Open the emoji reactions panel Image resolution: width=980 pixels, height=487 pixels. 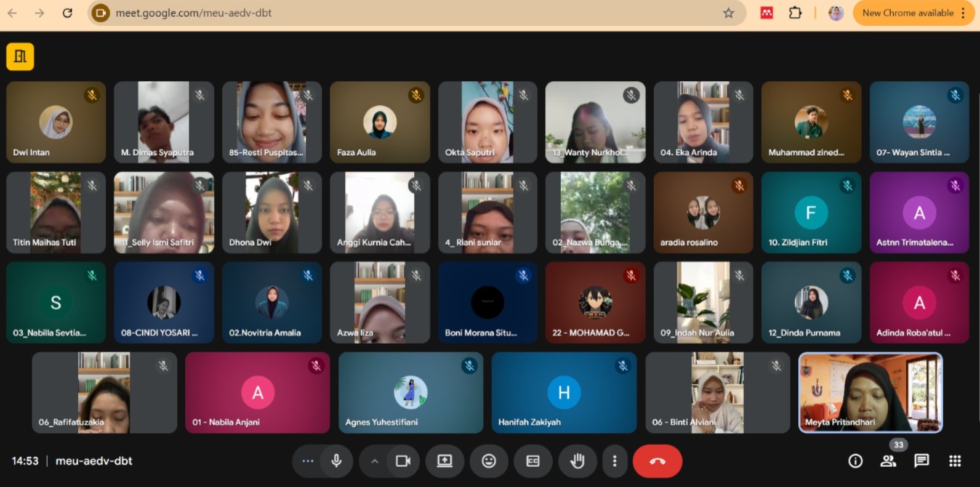click(489, 461)
